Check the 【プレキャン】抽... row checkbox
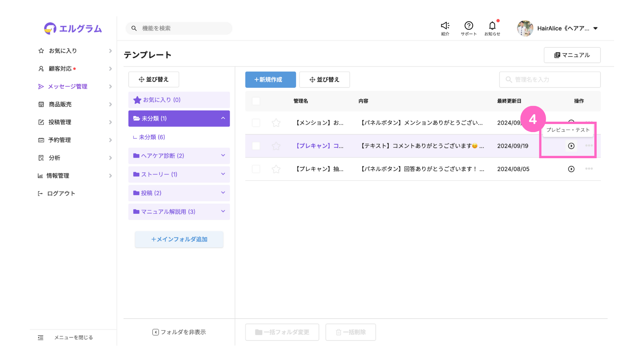The width and height of the screenshot is (644, 362). click(256, 169)
